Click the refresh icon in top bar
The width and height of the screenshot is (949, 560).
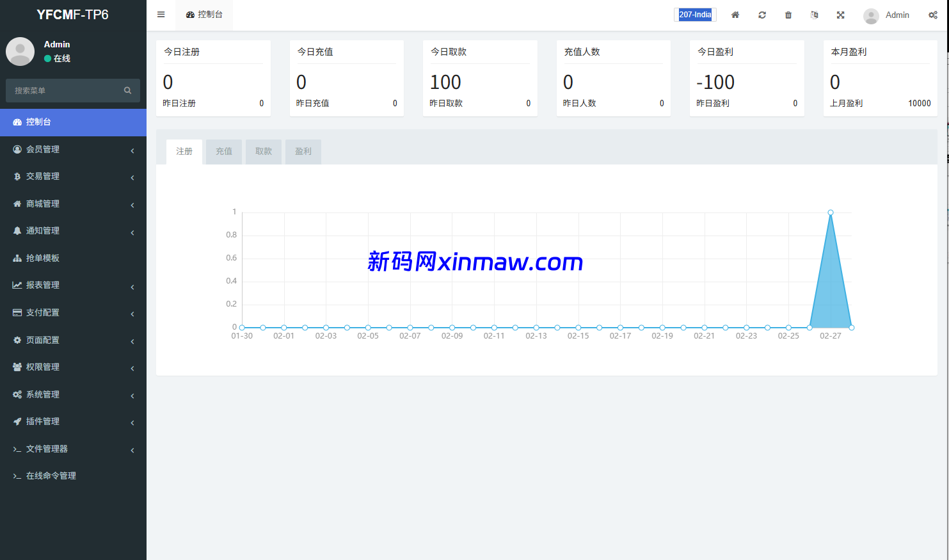click(x=762, y=15)
